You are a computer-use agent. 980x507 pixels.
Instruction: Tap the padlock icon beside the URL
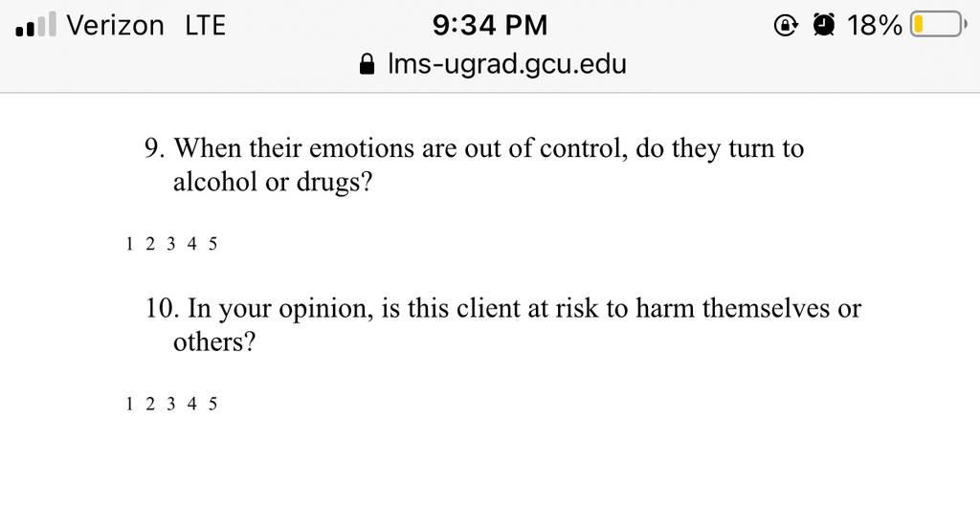[367, 64]
